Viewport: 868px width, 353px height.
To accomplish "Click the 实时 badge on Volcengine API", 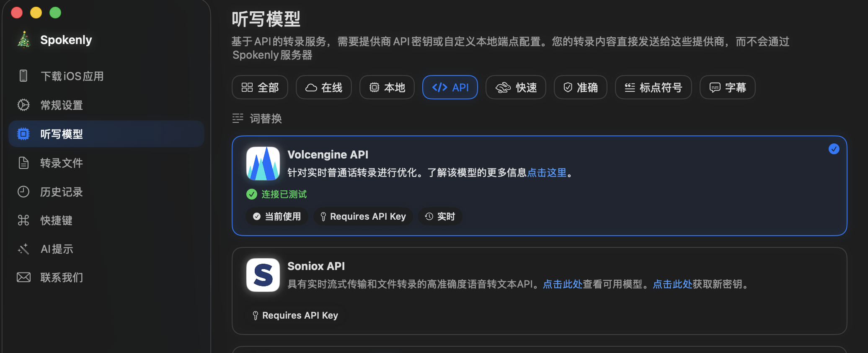I will 440,216.
